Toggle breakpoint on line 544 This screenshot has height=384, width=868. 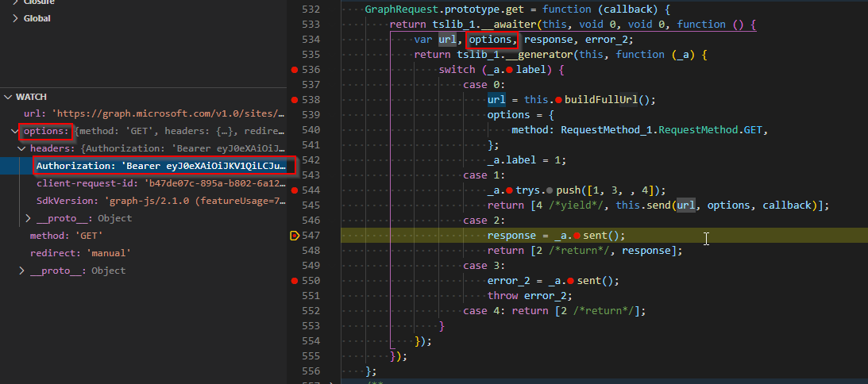pos(295,190)
